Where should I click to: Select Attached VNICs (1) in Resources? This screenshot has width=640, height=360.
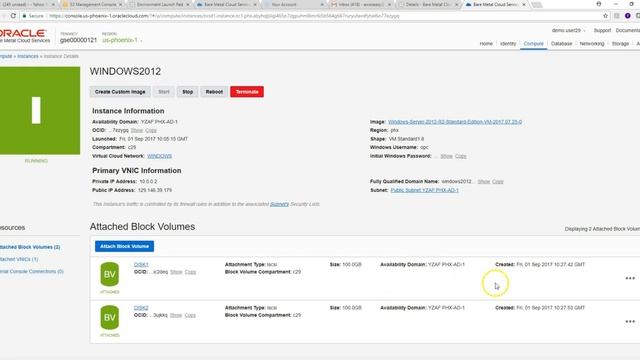tap(19, 260)
